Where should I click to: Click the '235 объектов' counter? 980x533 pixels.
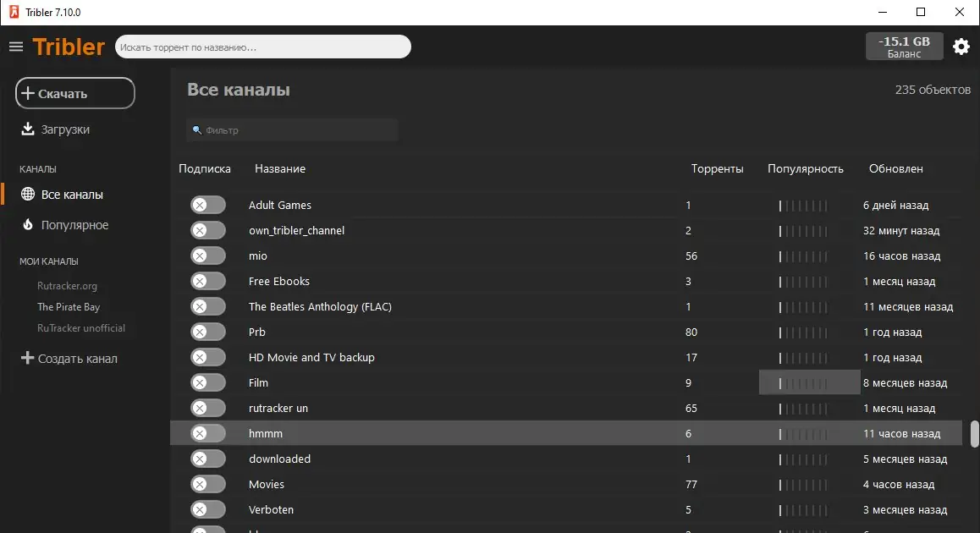(933, 90)
